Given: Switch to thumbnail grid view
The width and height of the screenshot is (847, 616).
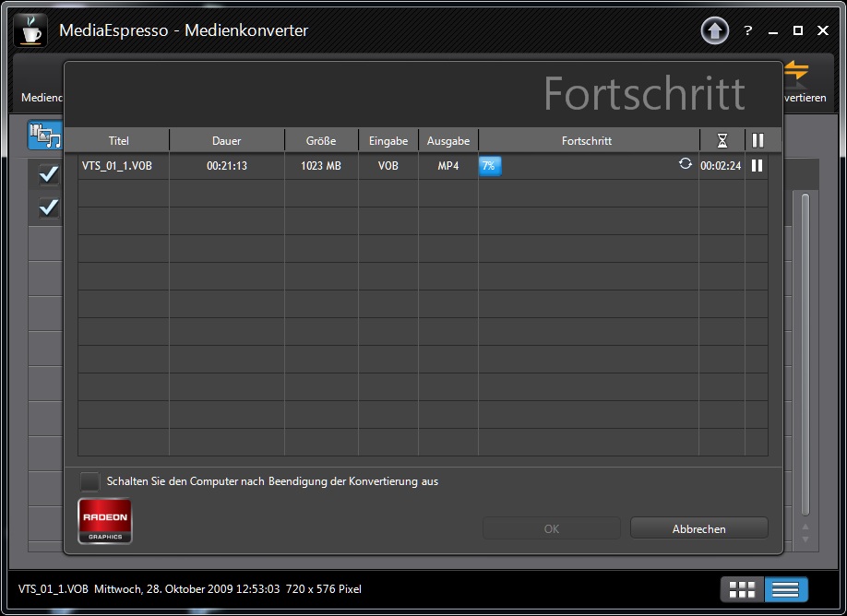Looking at the screenshot, I should click(742, 589).
